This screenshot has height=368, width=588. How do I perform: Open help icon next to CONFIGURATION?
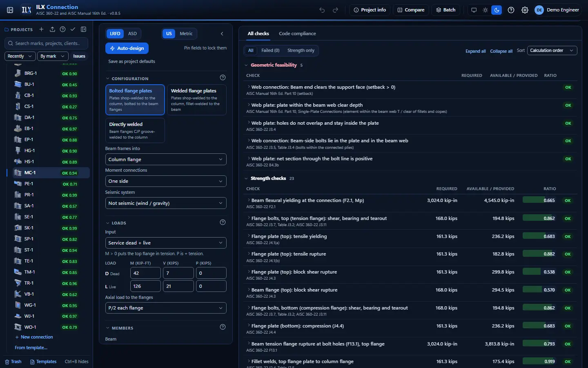(x=223, y=78)
